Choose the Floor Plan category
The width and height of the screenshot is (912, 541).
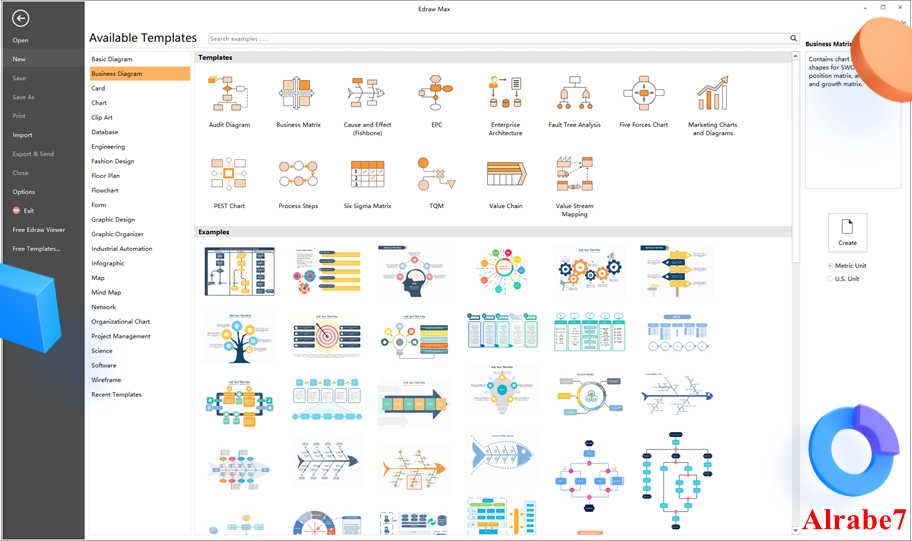[105, 176]
